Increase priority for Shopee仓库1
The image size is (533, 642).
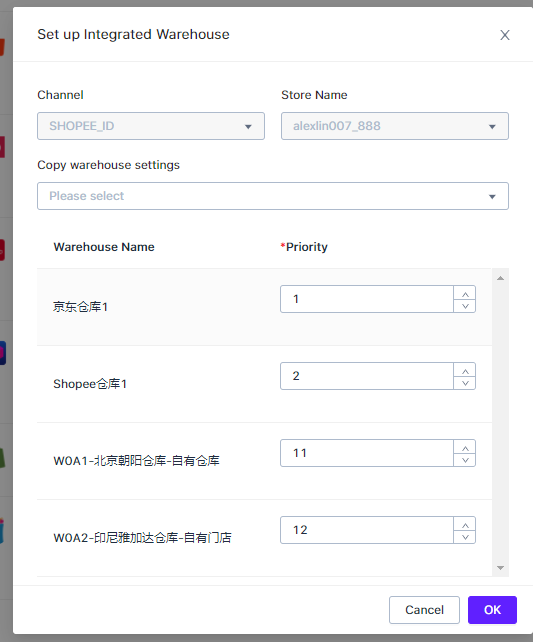[465, 370]
